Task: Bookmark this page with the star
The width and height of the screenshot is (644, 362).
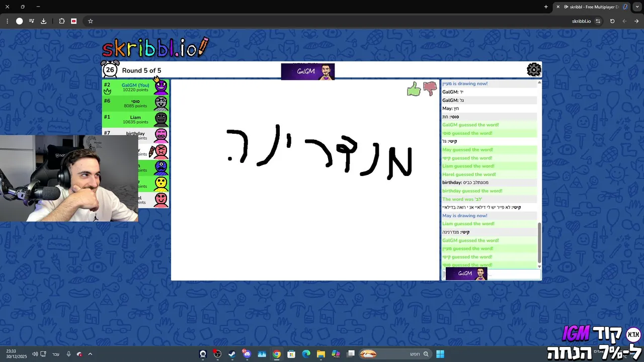Action: tap(91, 21)
